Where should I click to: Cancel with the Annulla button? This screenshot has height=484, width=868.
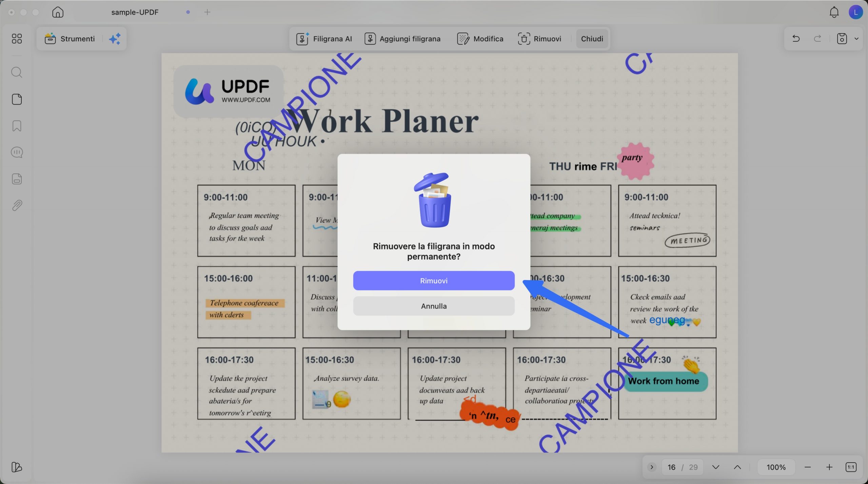434,306
